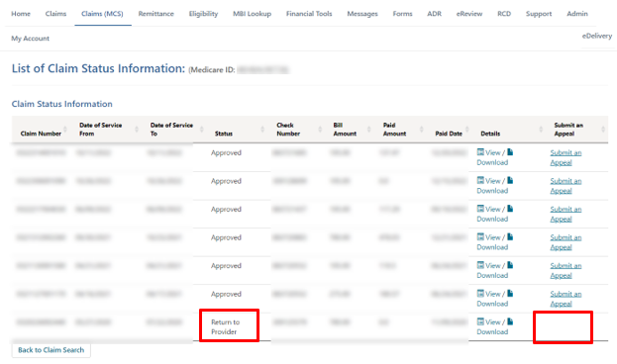617x364 pixels.
Task: Click Submit an Appeal in last Approved row
Action: pyautogui.click(x=566, y=299)
